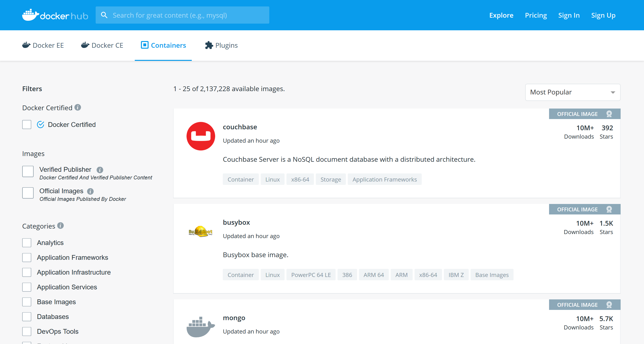The height and width of the screenshot is (344, 644).
Task: Tick the Databases category checkbox
Action: click(x=27, y=317)
